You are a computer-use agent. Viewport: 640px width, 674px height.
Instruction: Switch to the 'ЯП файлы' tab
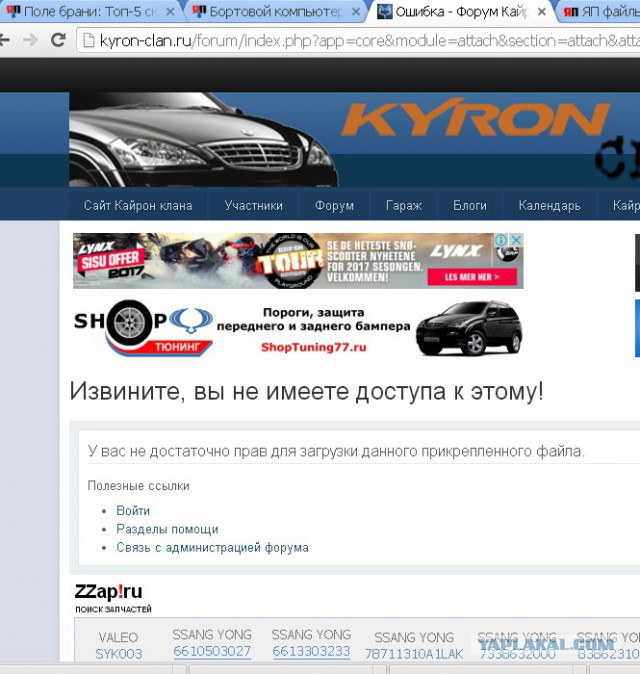(x=602, y=12)
